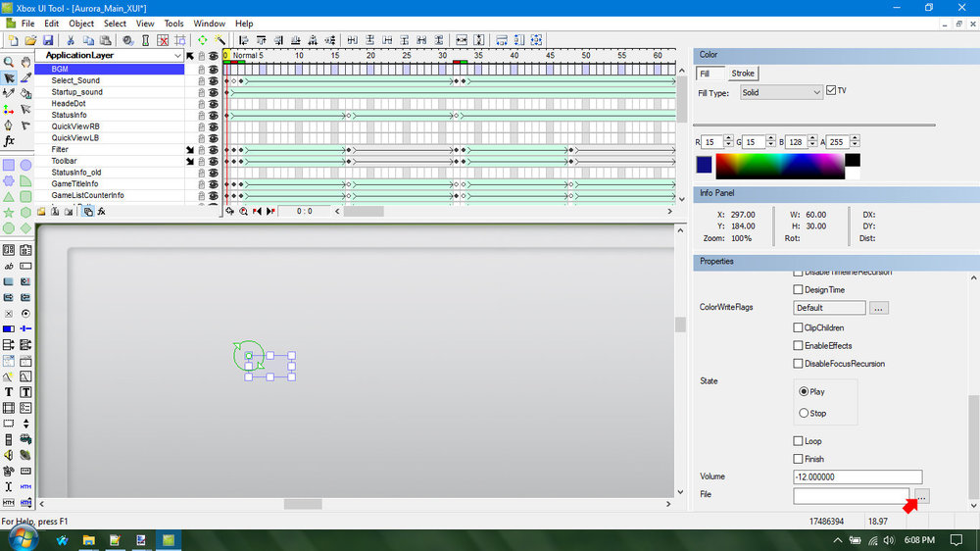This screenshot has width=980, height=551.
Task: Open the File menu
Action: 28,24
